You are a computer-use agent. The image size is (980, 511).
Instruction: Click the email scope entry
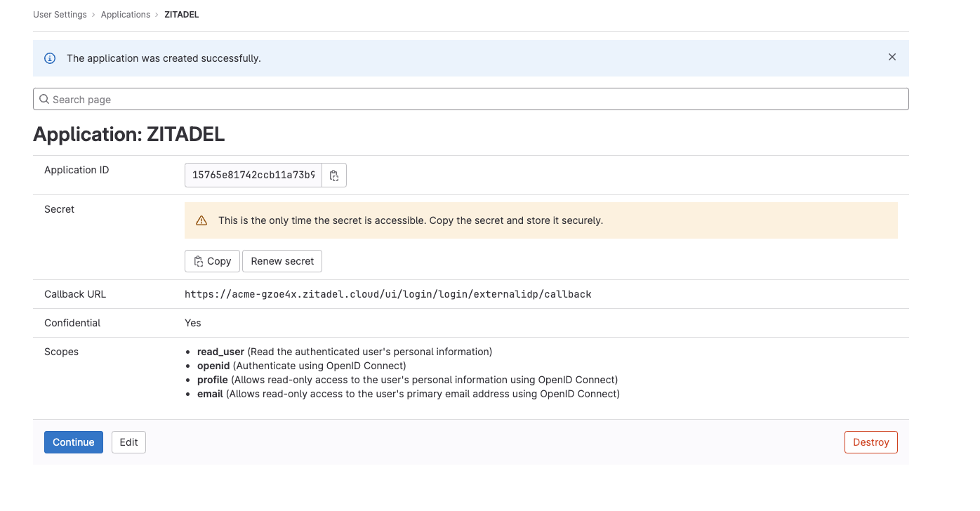pos(210,394)
